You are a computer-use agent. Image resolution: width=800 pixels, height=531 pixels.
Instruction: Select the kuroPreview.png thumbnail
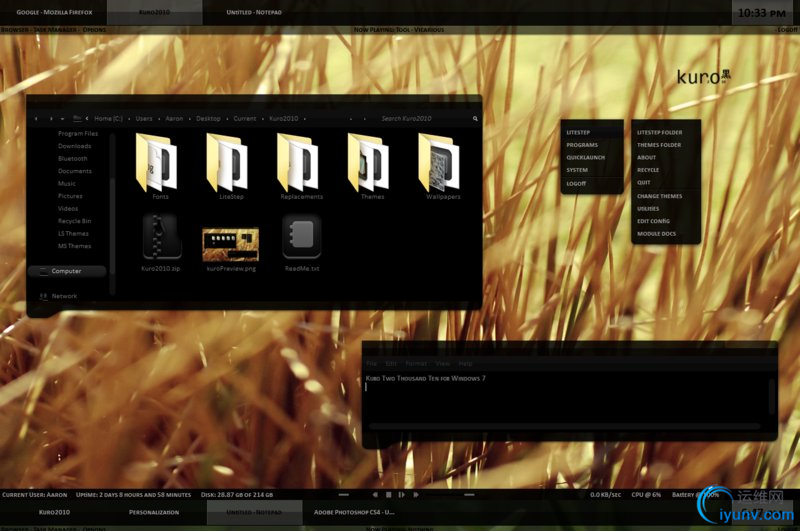pyautogui.click(x=231, y=244)
